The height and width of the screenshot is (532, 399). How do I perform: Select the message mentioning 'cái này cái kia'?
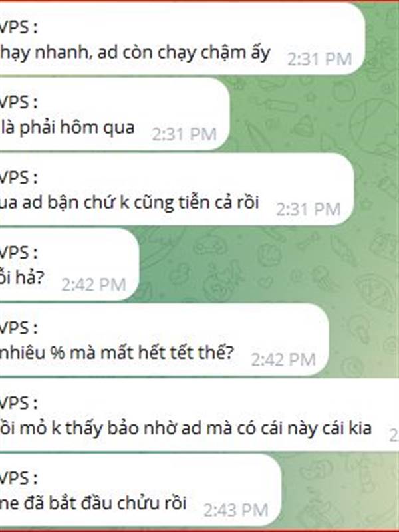click(x=186, y=428)
